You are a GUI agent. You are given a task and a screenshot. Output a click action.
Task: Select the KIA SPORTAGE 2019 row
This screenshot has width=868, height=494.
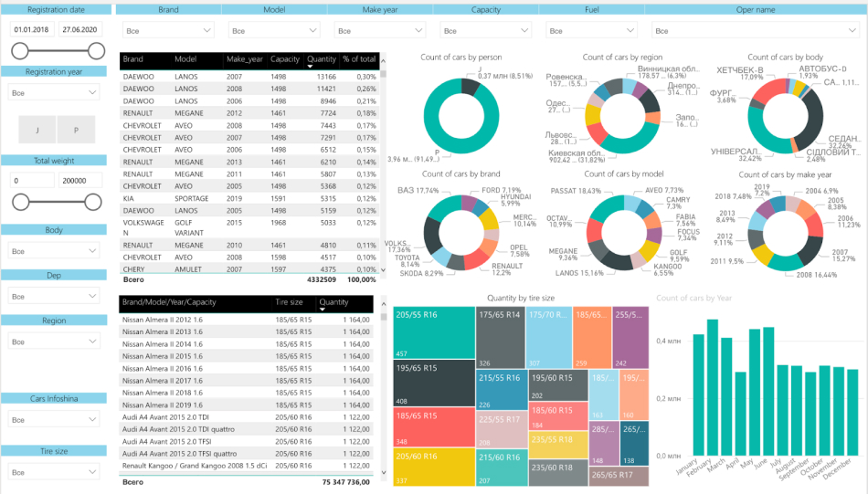[249, 198]
